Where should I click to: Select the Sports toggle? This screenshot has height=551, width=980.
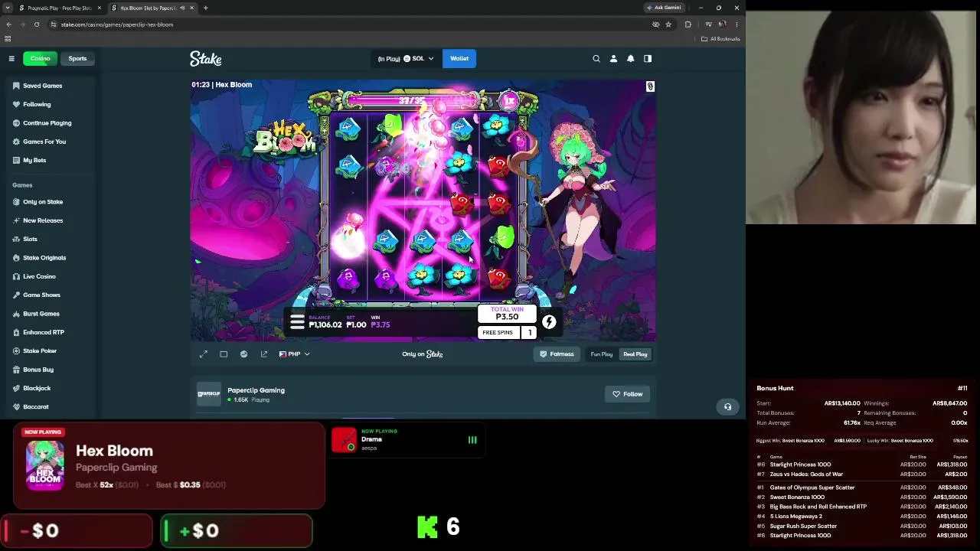coord(77,58)
